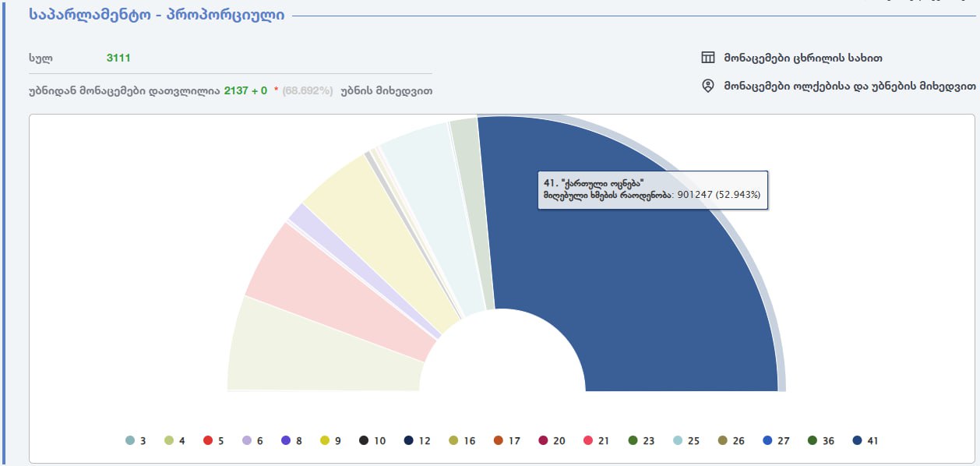Open მონაცემები ცხრილის სახით link

(803, 58)
